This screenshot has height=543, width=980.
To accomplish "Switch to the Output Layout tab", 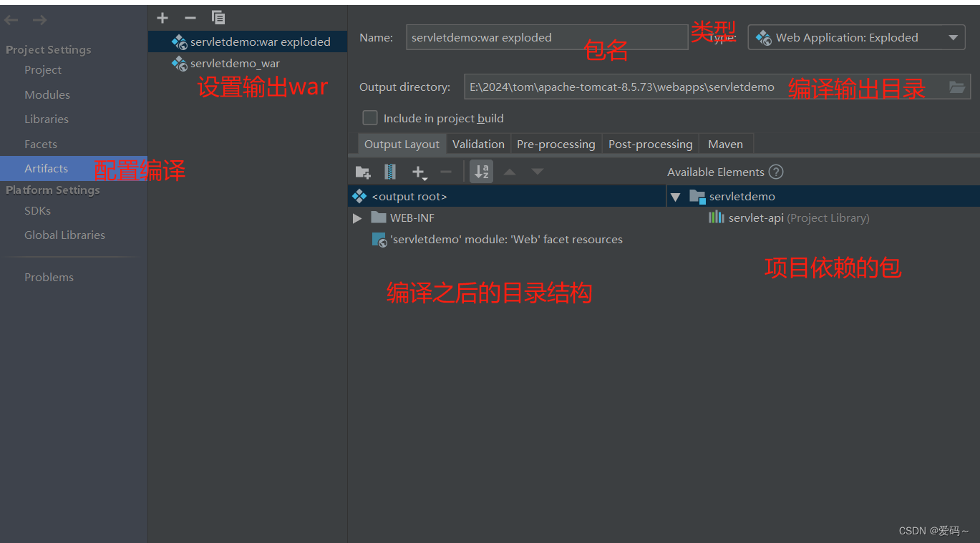I will (402, 144).
